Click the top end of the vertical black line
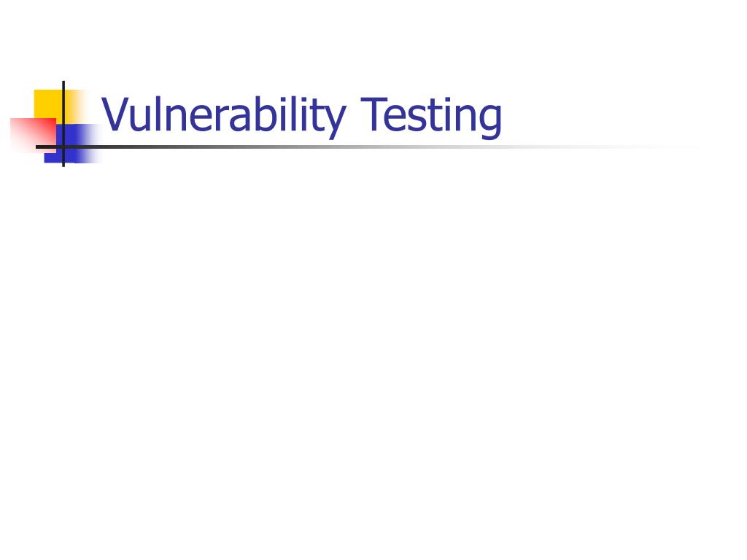Image resolution: width=747 pixels, height=560 pixels. (63, 82)
